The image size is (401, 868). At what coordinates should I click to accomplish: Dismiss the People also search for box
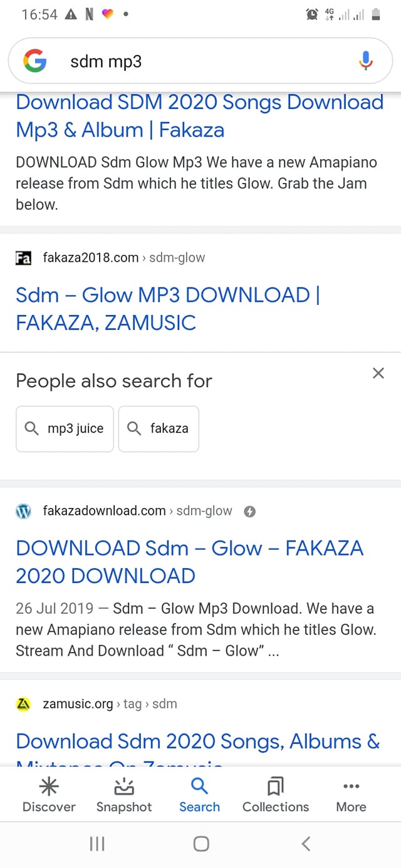[378, 373]
